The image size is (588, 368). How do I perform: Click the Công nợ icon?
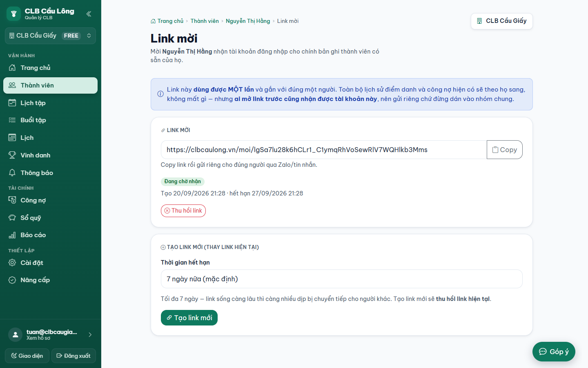tap(12, 200)
